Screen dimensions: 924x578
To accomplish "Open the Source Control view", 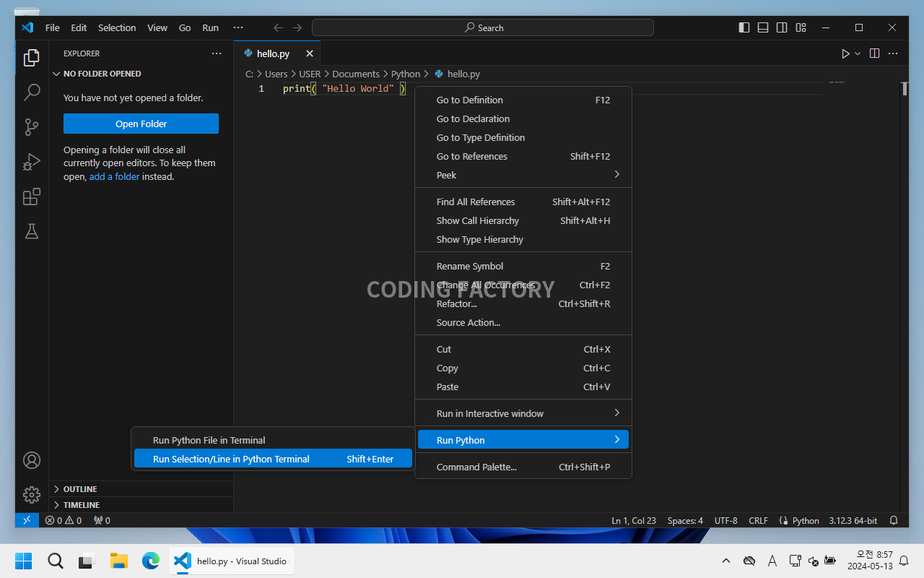I will point(32,127).
